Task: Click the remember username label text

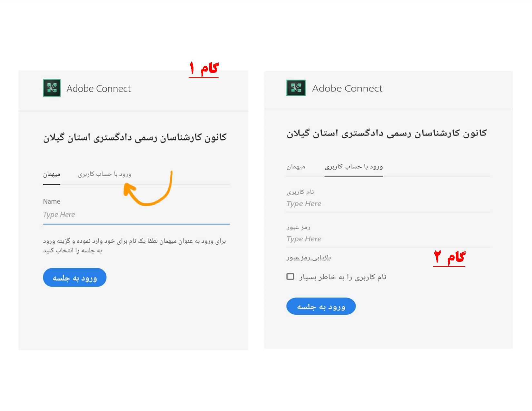Action: tap(342, 277)
